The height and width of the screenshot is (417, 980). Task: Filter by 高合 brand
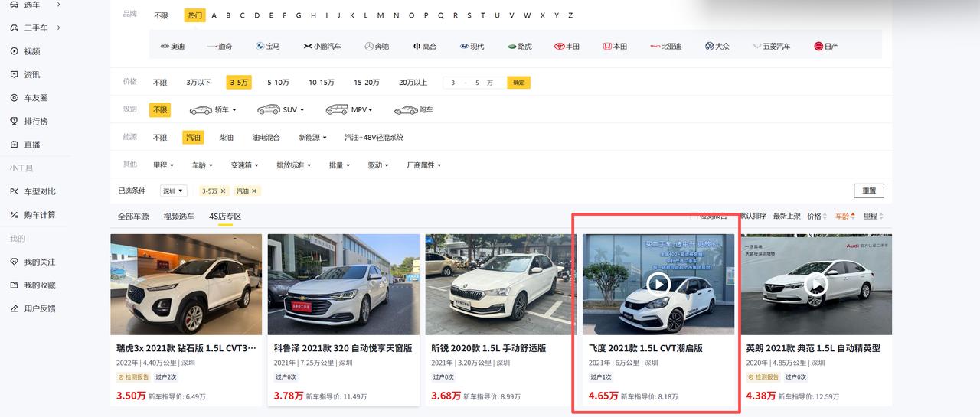[425, 46]
